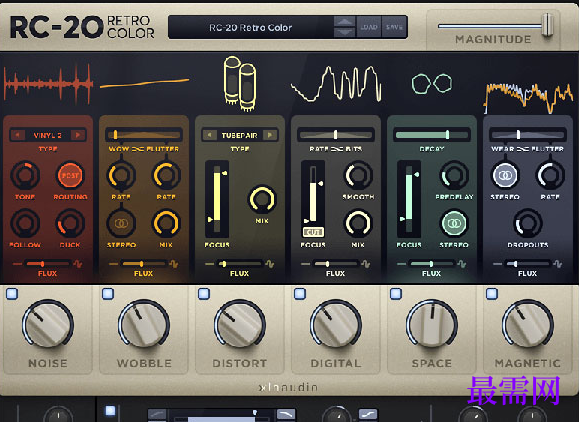The width and height of the screenshot is (579, 422).
Task: Enable the Space module power checkbox
Action: [396, 294]
